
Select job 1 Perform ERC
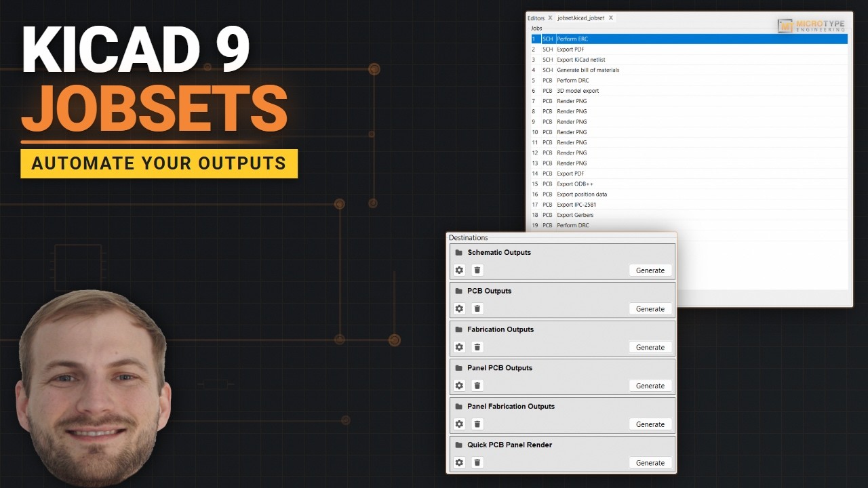pyautogui.click(x=689, y=39)
